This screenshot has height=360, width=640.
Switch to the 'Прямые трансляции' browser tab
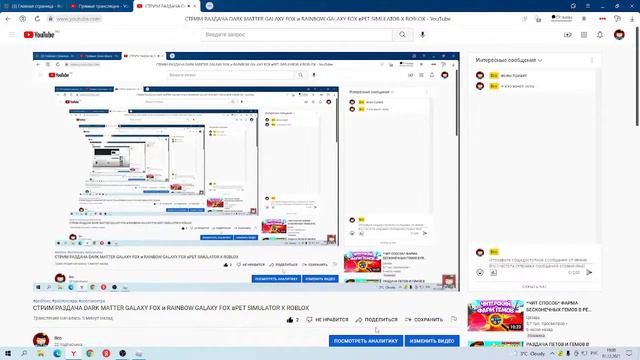[x=100, y=6]
